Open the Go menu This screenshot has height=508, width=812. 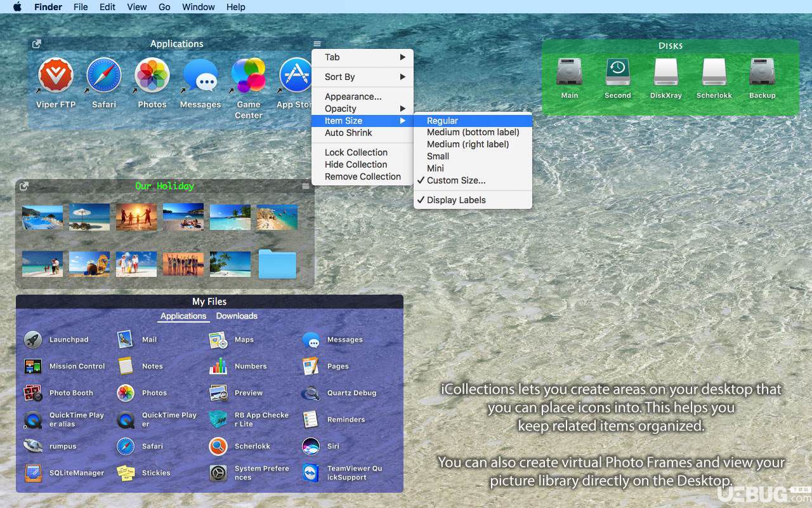[164, 7]
